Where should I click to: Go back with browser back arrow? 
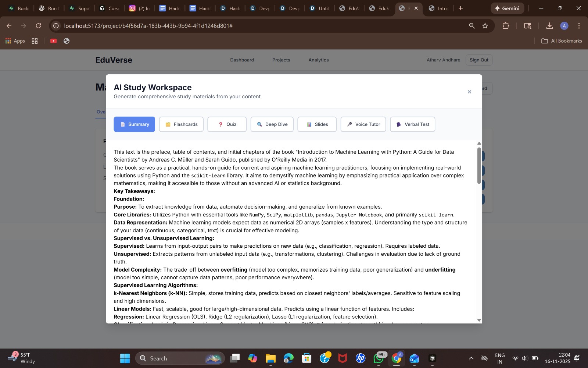tap(9, 26)
